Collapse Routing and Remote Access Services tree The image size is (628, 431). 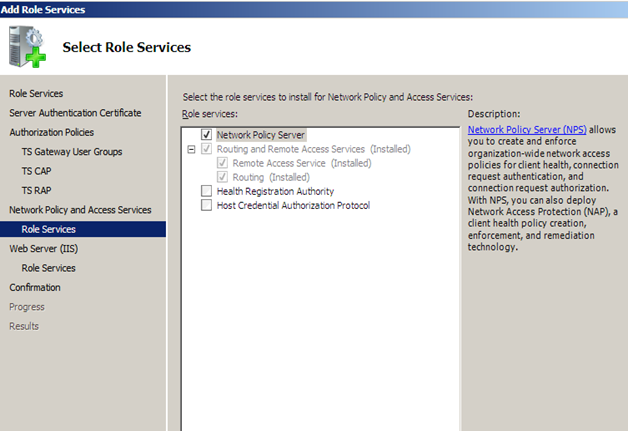point(190,149)
